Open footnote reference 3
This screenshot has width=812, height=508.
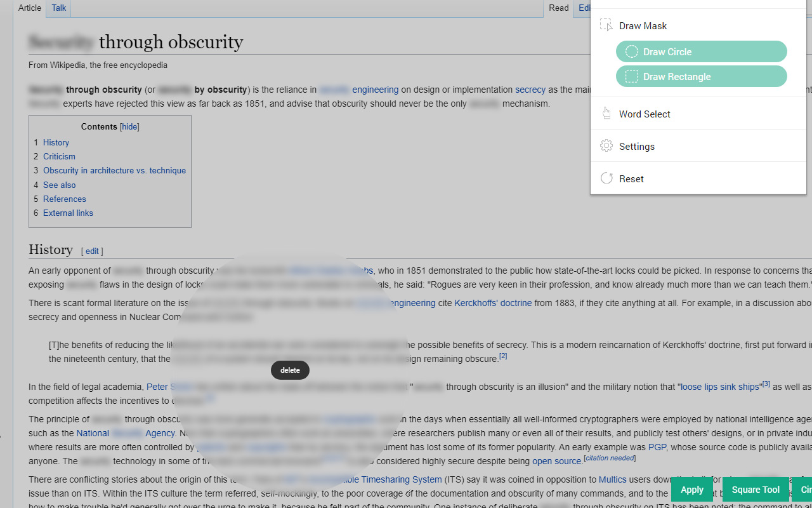click(x=766, y=384)
